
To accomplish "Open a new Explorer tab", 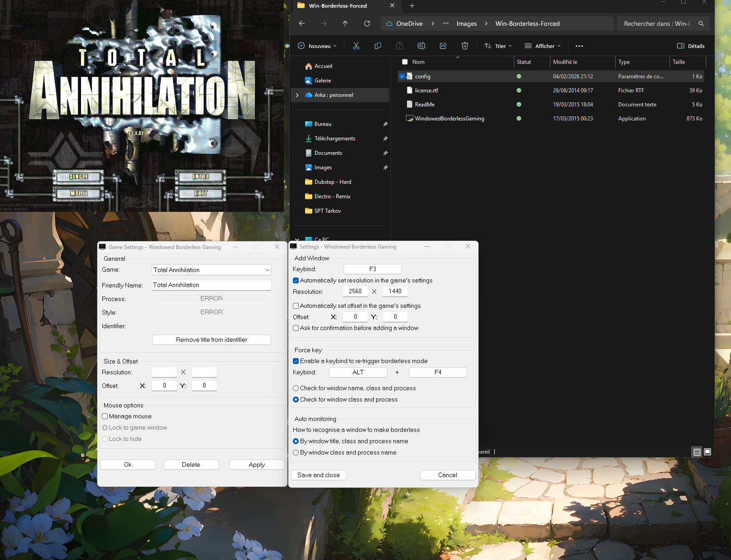I will coord(412,6).
